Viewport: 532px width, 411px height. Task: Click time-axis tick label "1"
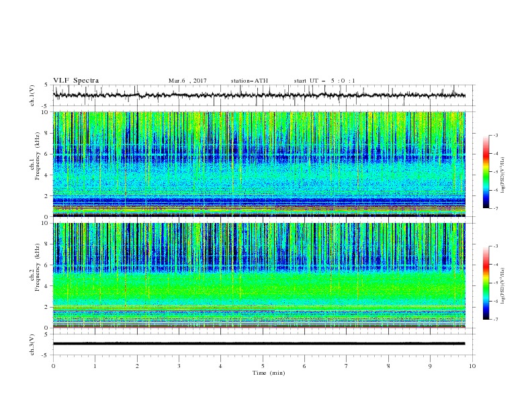click(x=95, y=366)
